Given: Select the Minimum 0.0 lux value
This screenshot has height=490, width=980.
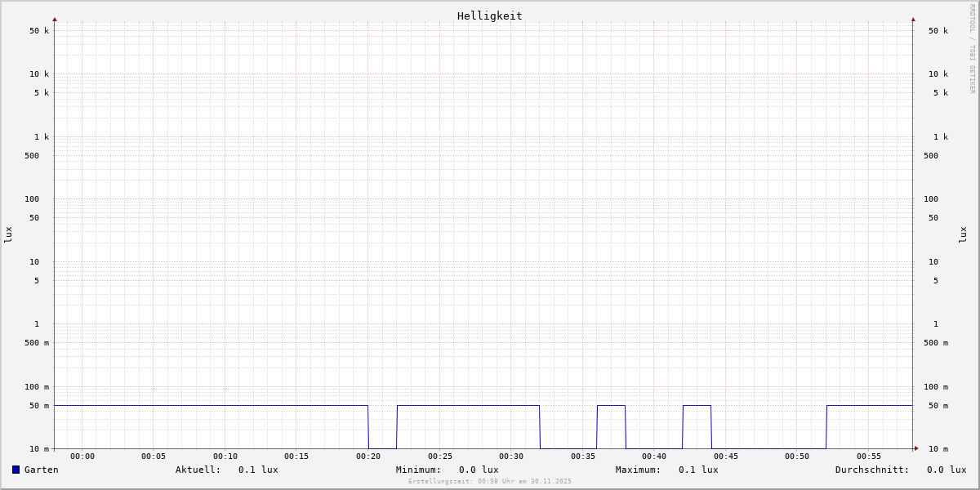Looking at the screenshot, I should pos(479,470).
